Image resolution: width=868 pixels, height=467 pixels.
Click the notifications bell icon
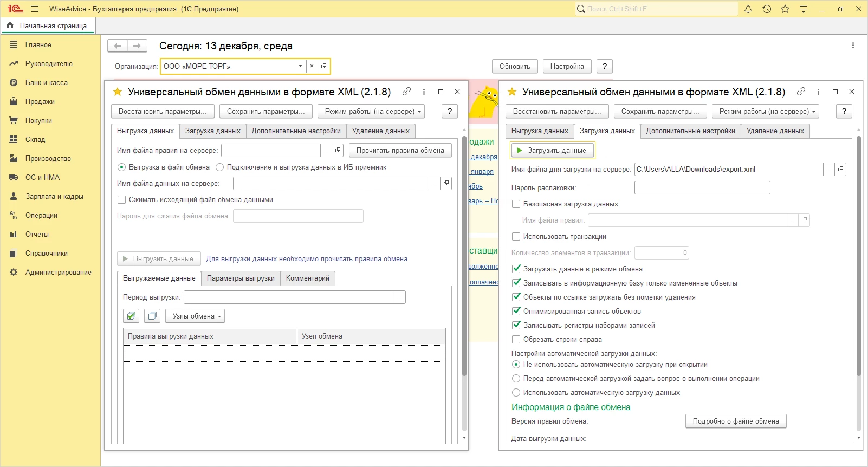pos(748,9)
